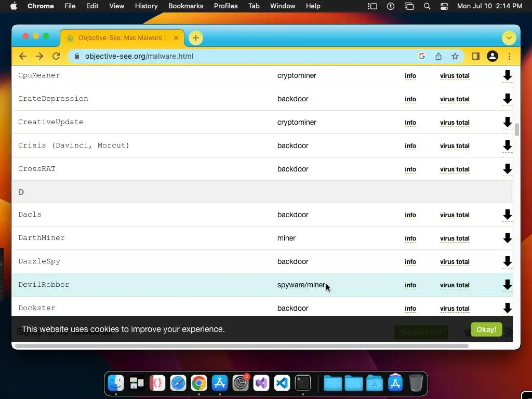
Task: Go forward in browser history
Action: pyautogui.click(x=39, y=56)
